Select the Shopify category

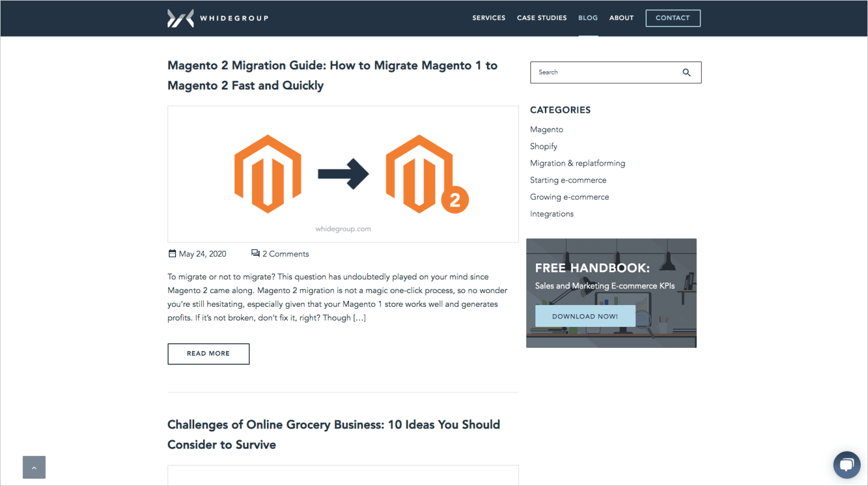pos(544,147)
